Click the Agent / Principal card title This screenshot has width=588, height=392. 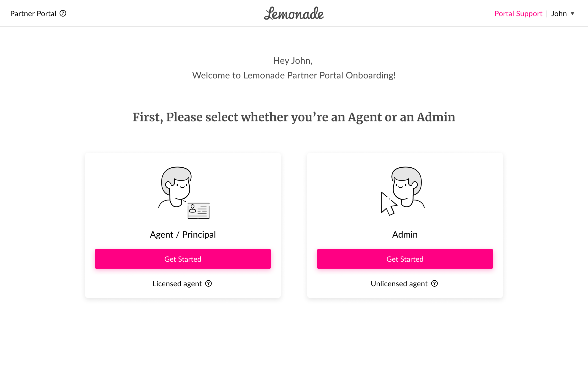[x=183, y=234]
